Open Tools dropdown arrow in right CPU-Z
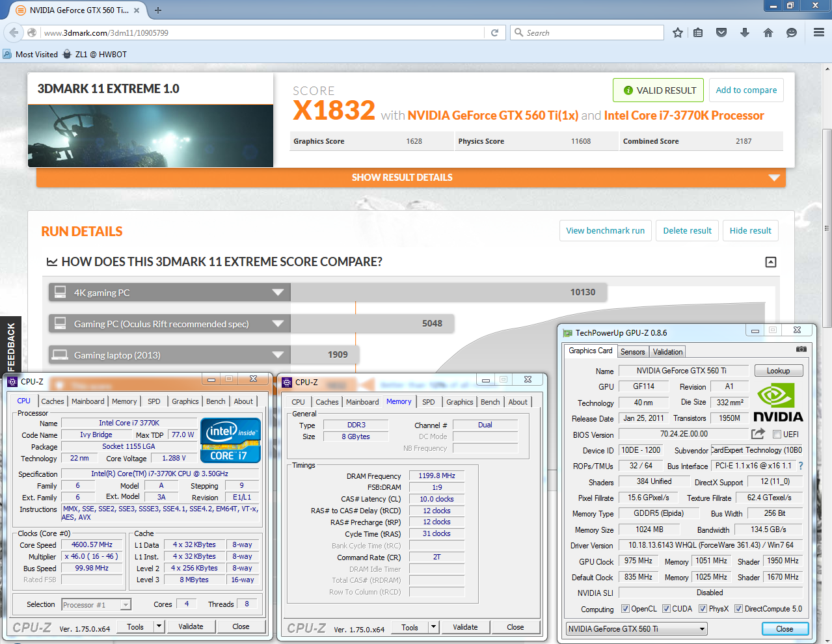Viewport: 832px width, 644px height. click(x=433, y=627)
